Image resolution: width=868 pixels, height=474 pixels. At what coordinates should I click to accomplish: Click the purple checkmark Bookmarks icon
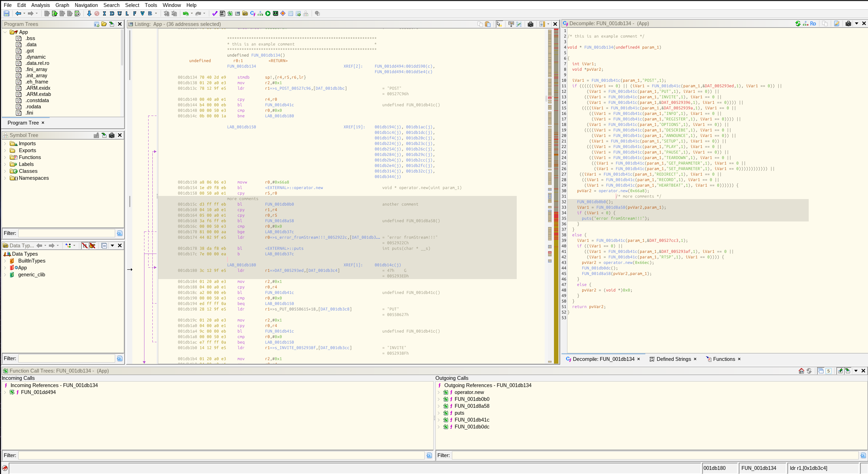click(215, 13)
